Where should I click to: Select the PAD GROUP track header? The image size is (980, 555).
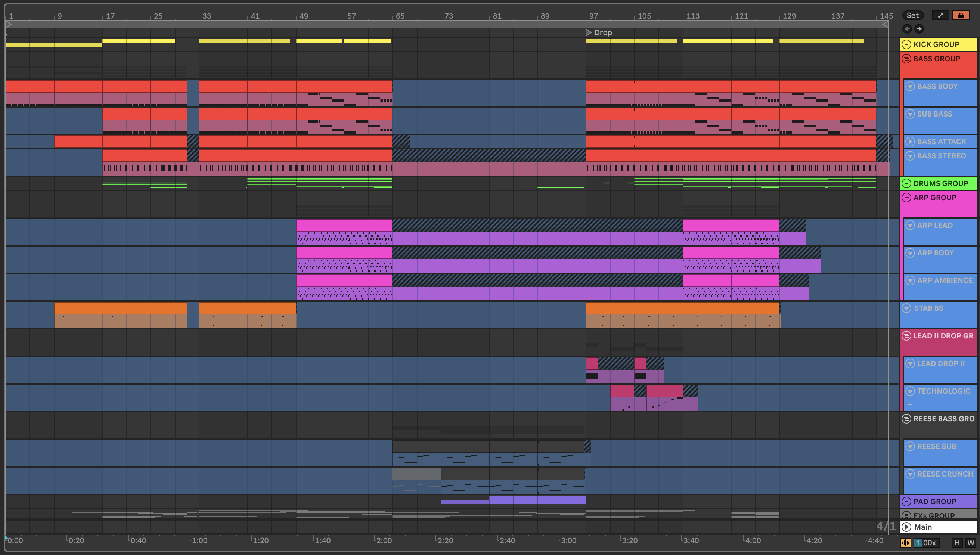click(935, 502)
